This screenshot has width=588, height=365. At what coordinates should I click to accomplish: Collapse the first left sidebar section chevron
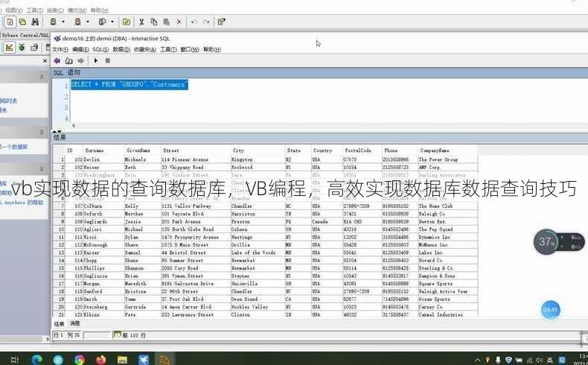click(42, 76)
